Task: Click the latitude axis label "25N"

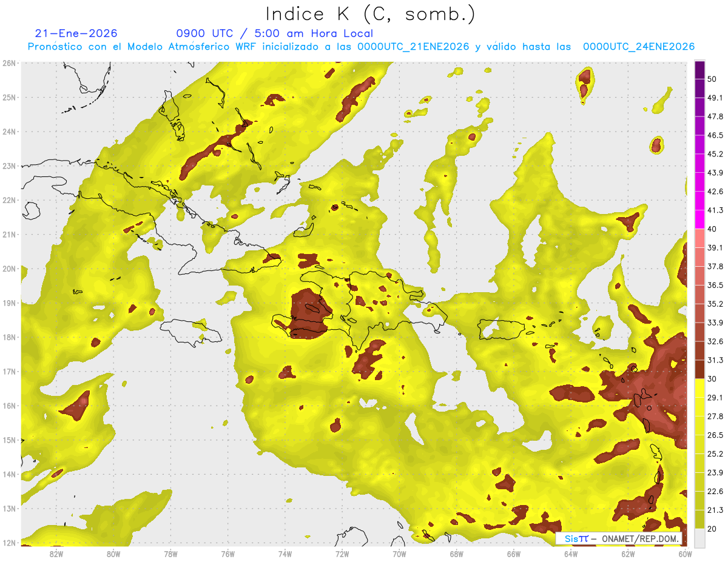Action: tap(9, 97)
